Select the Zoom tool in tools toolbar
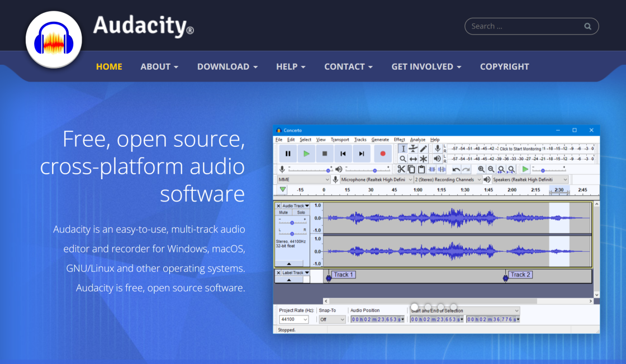 pyautogui.click(x=403, y=159)
